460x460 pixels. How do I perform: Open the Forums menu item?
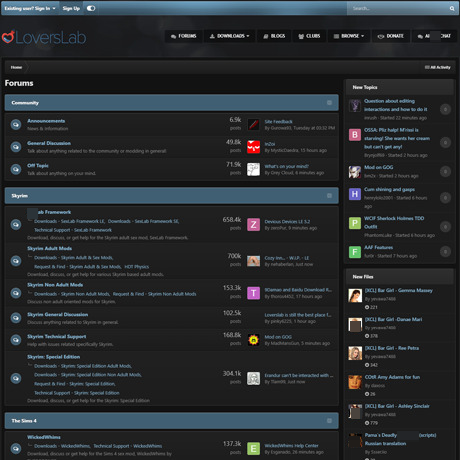coord(183,36)
